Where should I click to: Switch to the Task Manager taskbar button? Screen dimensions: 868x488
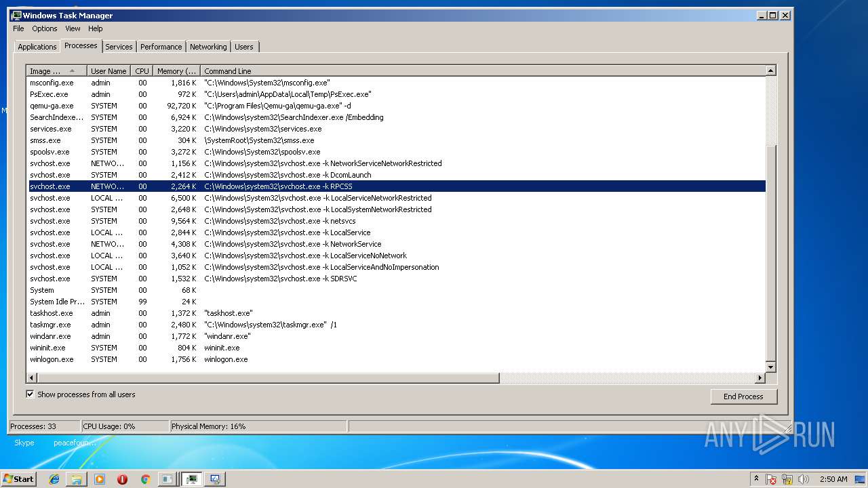(x=192, y=479)
